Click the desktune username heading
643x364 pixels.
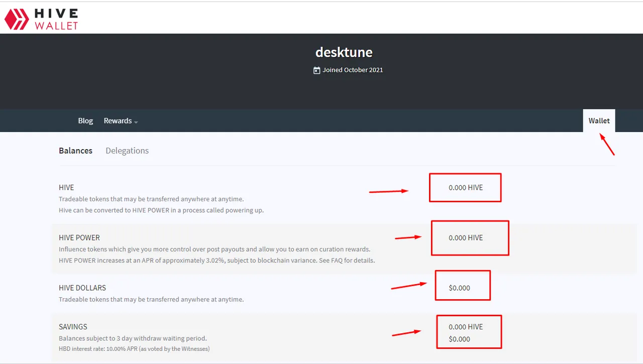tap(344, 52)
